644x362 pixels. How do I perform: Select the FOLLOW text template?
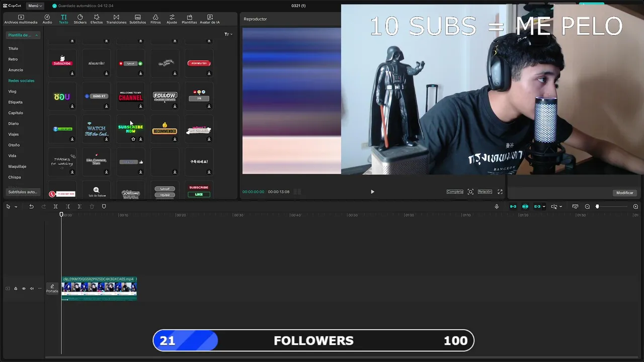(165, 96)
